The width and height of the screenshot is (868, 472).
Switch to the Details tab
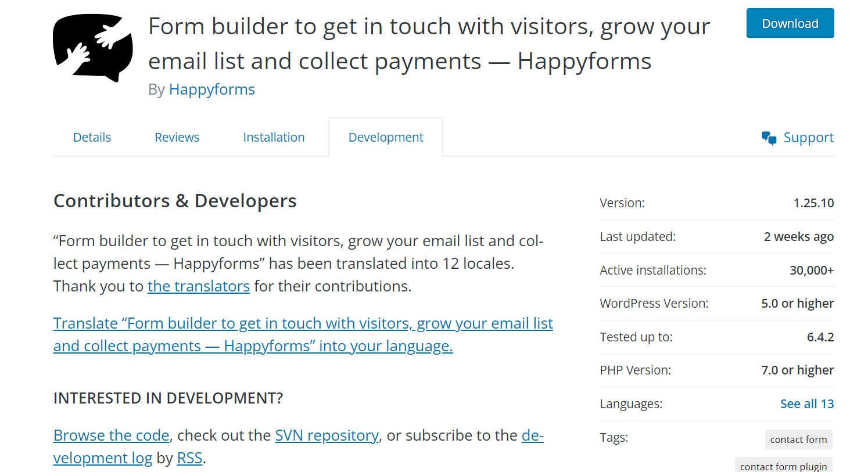pyautogui.click(x=92, y=137)
